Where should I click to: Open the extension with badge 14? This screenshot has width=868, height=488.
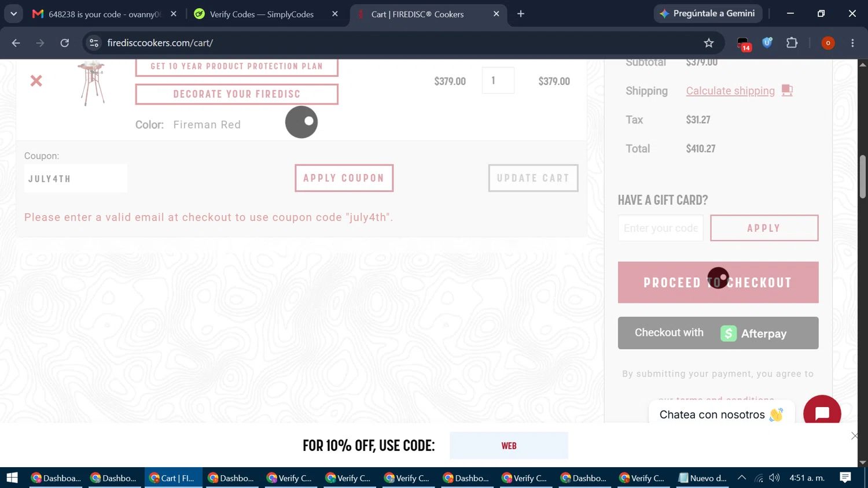coord(744,43)
